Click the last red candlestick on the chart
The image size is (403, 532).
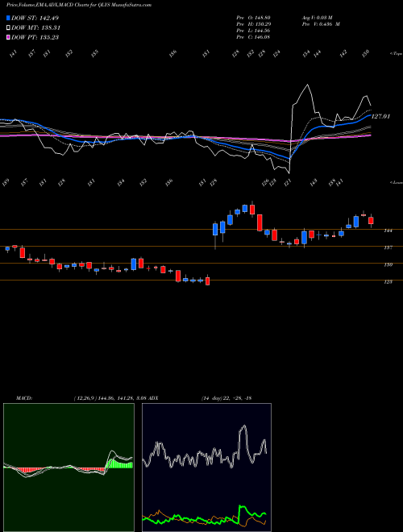click(371, 221)
